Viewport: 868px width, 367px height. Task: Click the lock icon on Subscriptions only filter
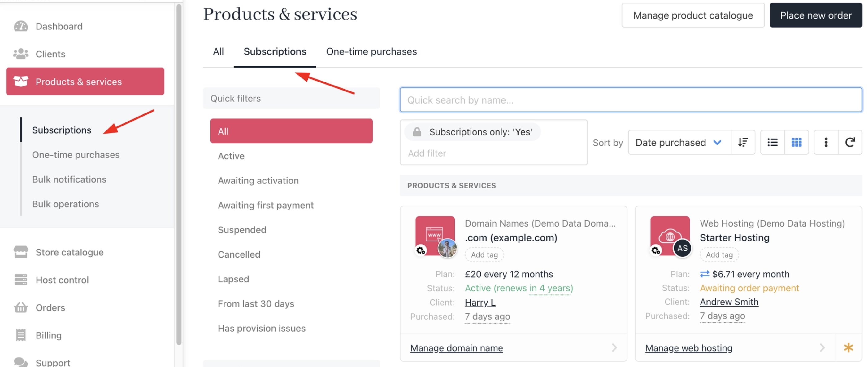coord(417,132)
